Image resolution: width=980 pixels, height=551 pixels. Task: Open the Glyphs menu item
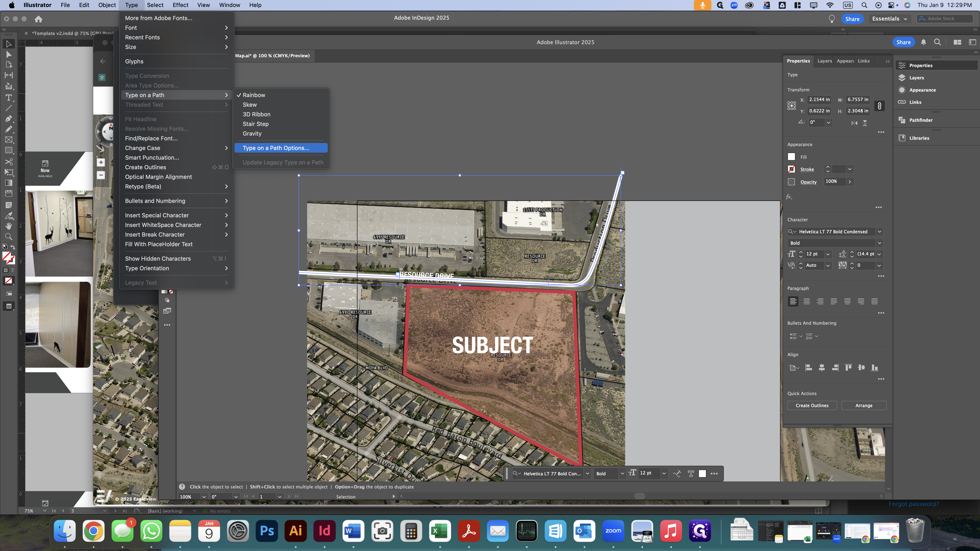point(177,61)
